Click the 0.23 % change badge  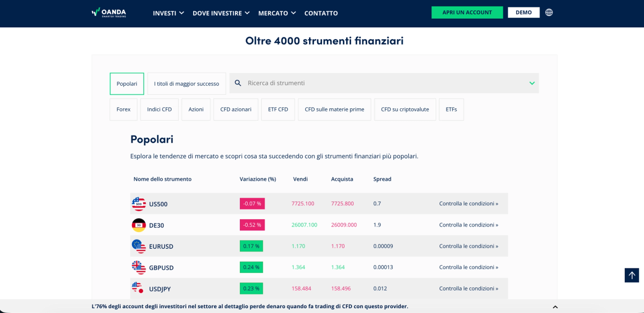[251, 288]
